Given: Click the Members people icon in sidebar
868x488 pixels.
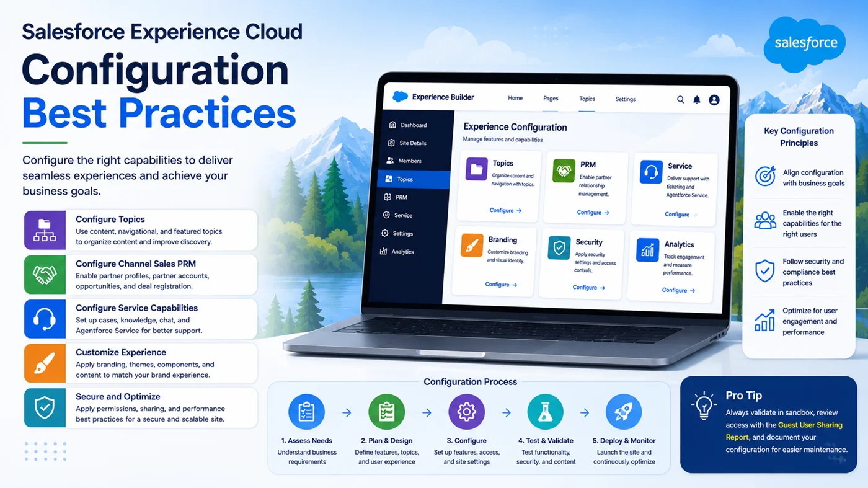Looking at the screenshot, I should tap(390, 161).
